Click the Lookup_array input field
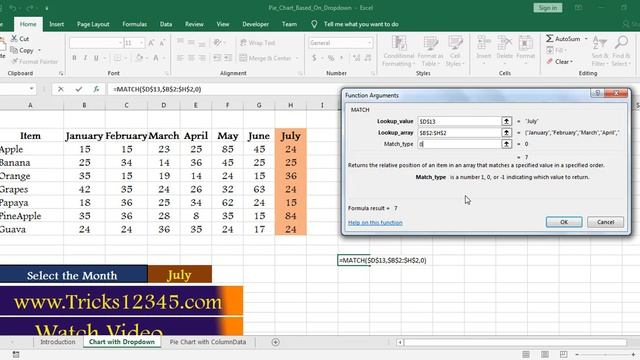The height and width of the screenshot is (360, 640). (x=459, y=133)
